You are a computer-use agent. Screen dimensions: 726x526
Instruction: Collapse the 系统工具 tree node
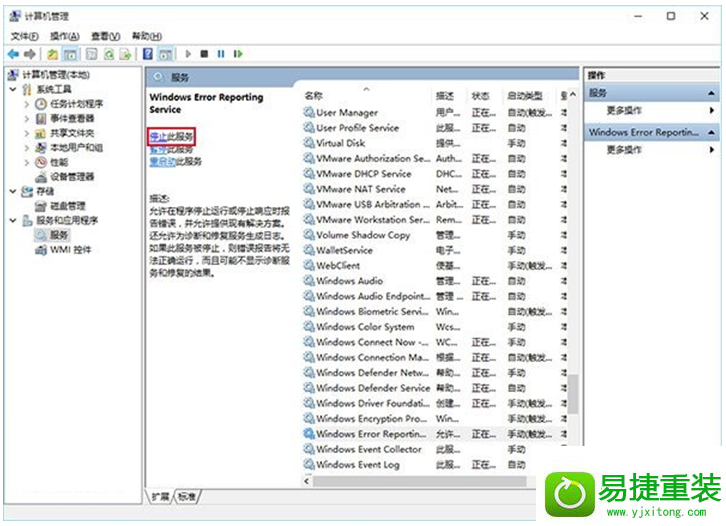[x=13, y=89]
